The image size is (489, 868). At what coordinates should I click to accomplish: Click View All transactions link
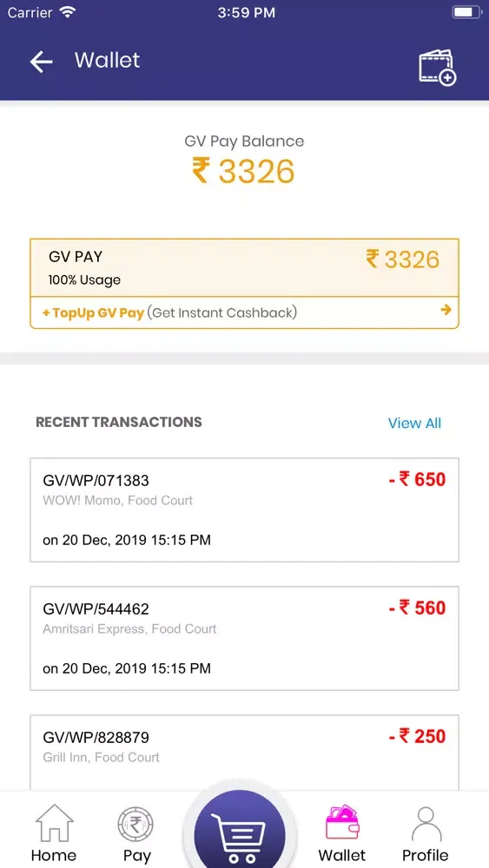[x=414, y=424]
